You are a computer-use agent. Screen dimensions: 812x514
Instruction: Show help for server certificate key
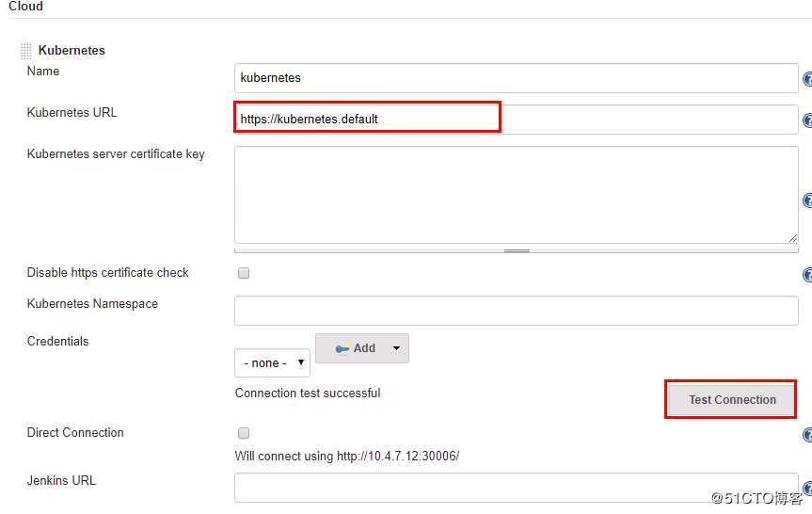click(x=807, y=201)
